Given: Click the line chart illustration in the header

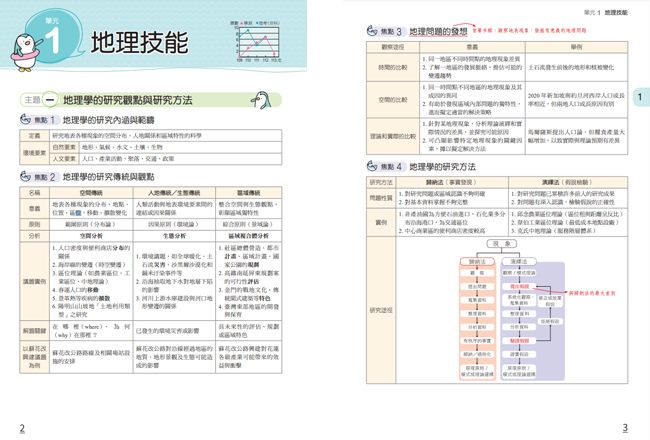Looking at the screenshot, I should click(x=257, y=42).
